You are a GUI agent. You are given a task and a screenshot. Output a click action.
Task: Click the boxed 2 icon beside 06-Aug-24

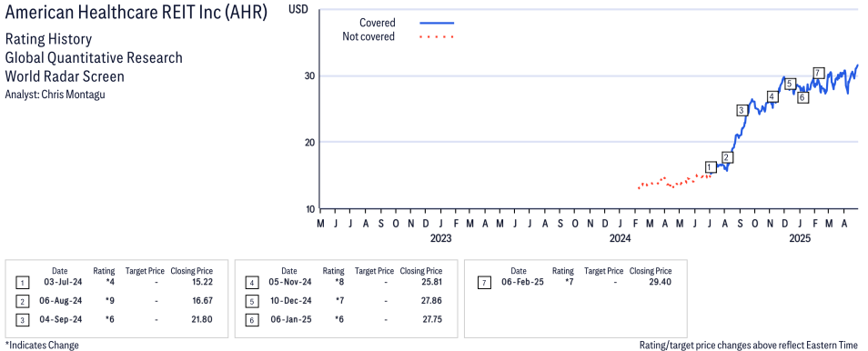pos(22,302)
